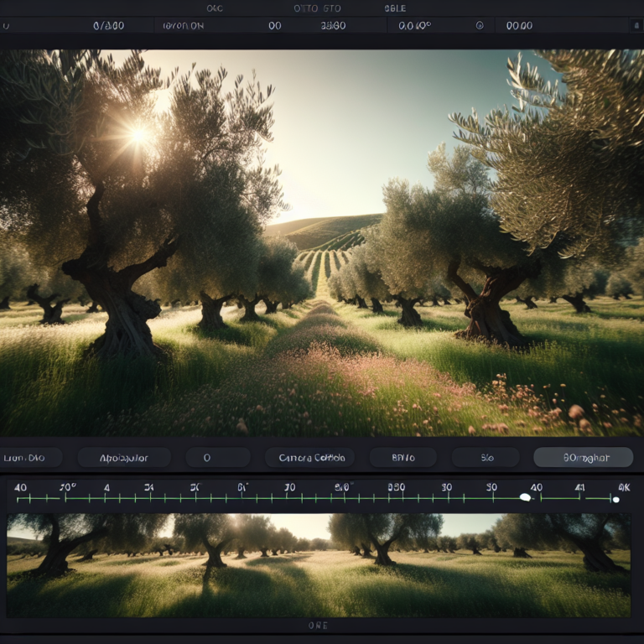
Task: Click the 'Afpoiaqulor' pill button
Action: [124, 458]
